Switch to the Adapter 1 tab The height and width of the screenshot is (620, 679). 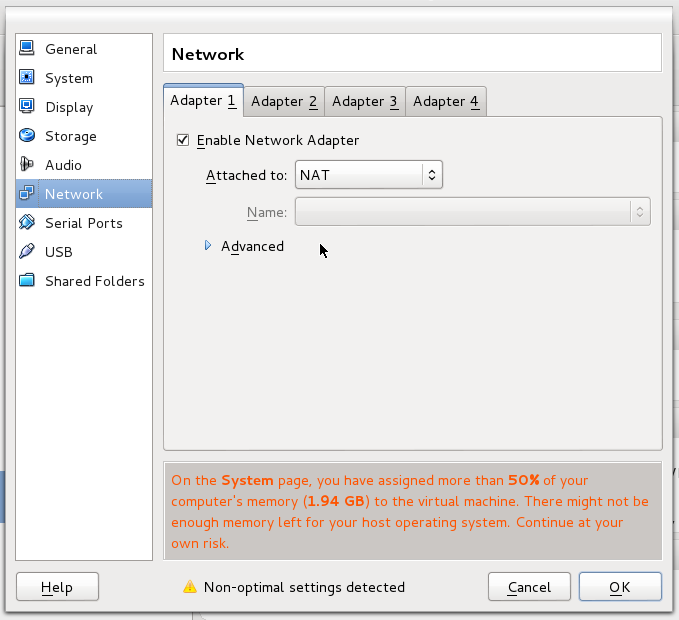(204, 100)
